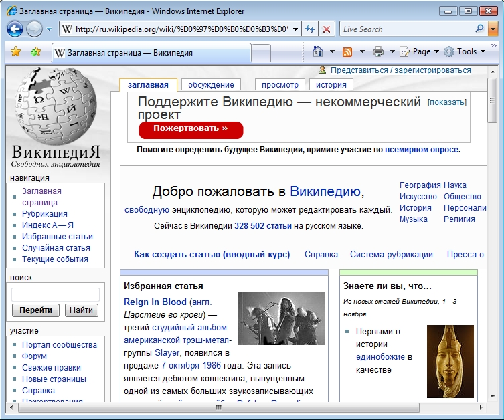
Task: Open the 328 502 статьи link
Action: [x=263, y=226]
